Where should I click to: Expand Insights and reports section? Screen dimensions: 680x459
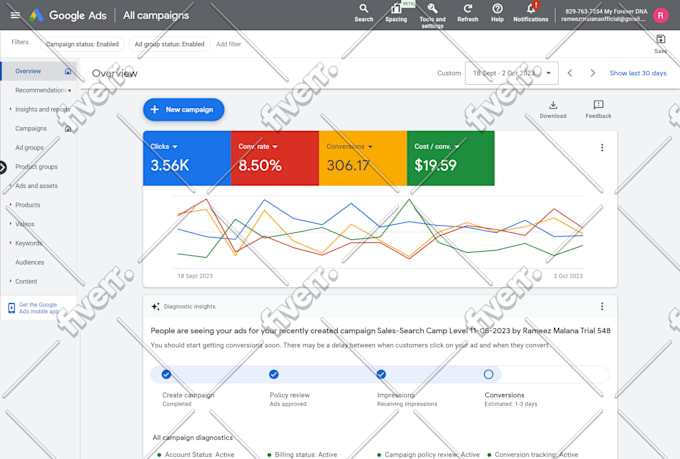10,109
